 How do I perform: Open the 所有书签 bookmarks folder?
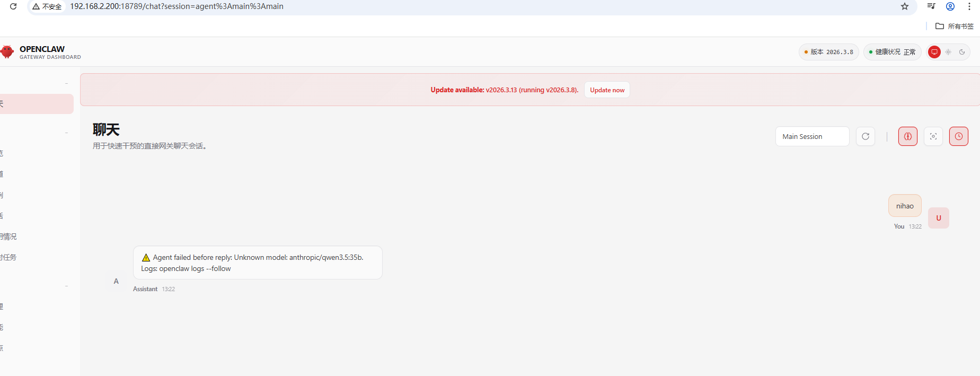[955, 26]
